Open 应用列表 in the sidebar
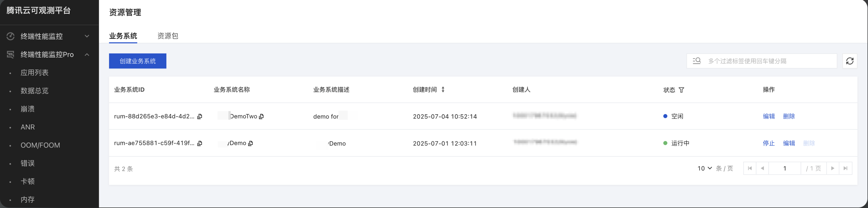 click(x=34, y=73)
